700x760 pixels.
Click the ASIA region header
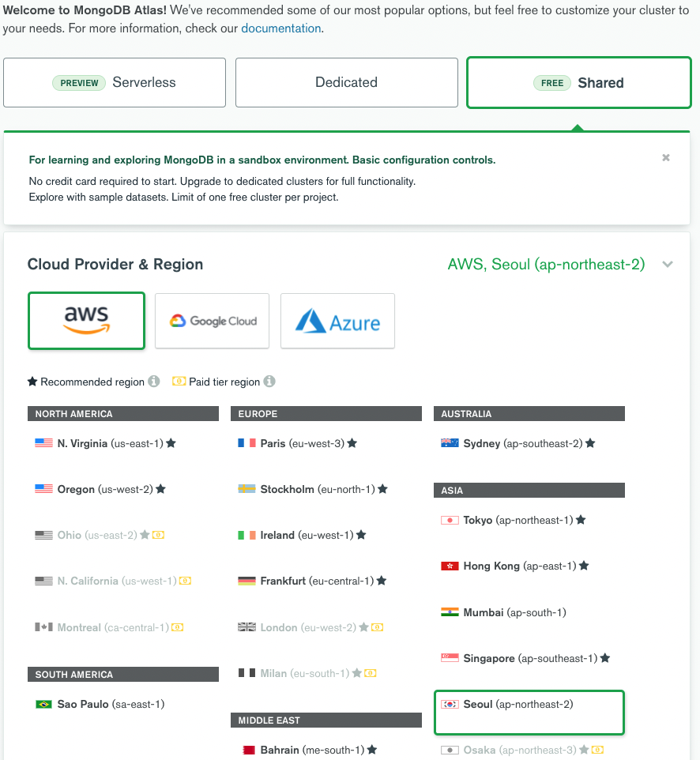tap(529, 490)
